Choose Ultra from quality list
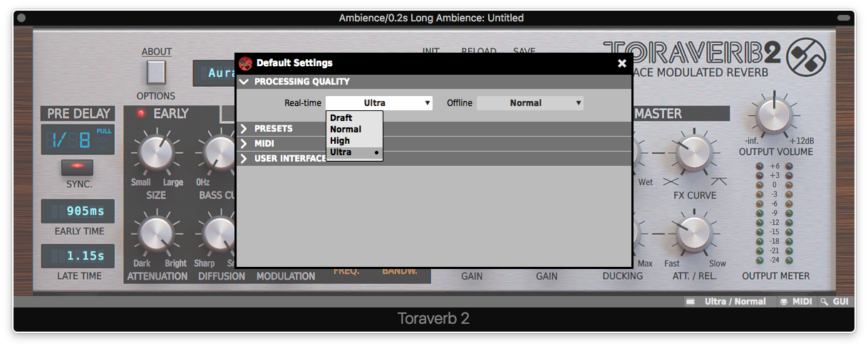This screenshot has width=868, height=348. point(354,152)
